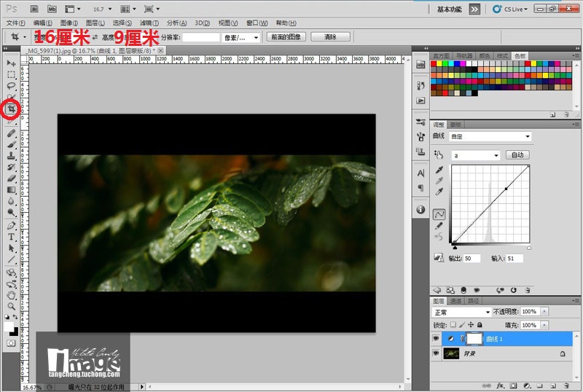Select the Crop tool circled in red
Image resolution: width=583 pixels, height=392 pixels.
(12, 109)
